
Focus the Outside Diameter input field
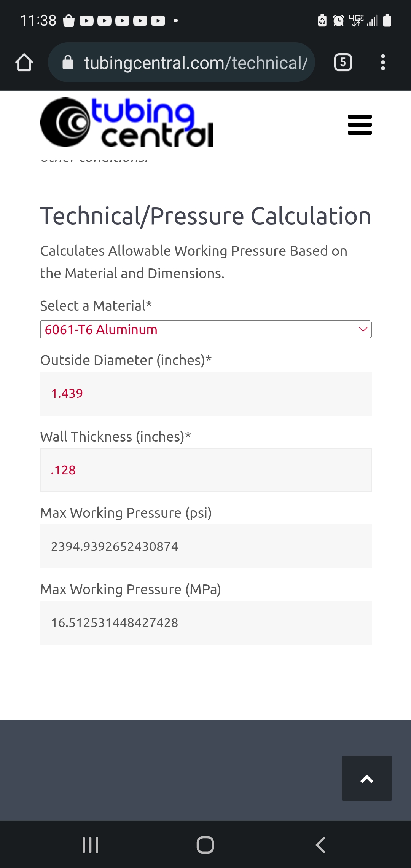[x=206, y=394]
